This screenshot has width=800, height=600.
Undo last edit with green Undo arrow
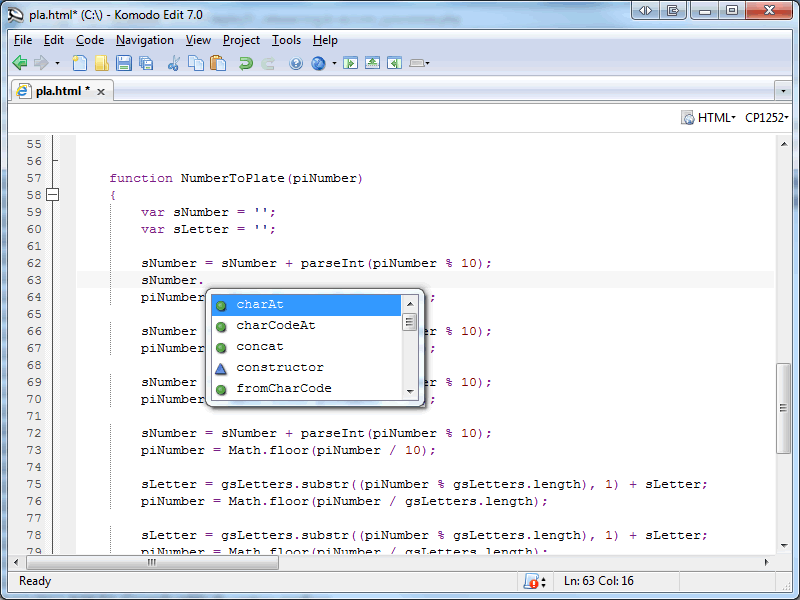point(245,63)
